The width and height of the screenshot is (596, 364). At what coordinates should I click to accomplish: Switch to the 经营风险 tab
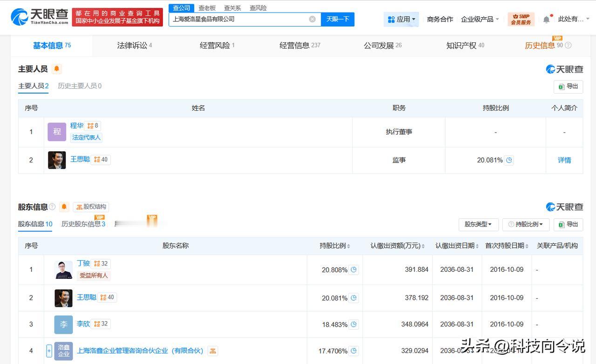pos(217,46)
